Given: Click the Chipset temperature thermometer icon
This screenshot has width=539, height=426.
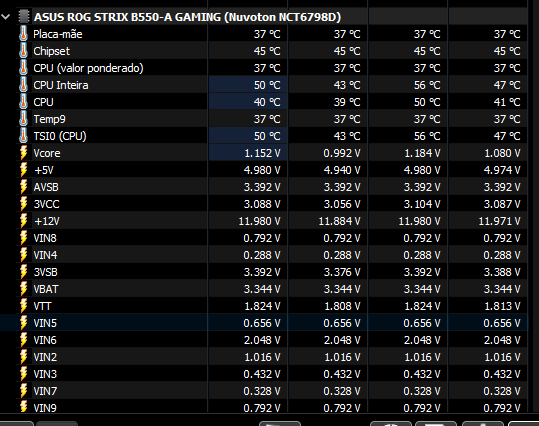Looking at the screenshot, I should (x=23, y=51).
